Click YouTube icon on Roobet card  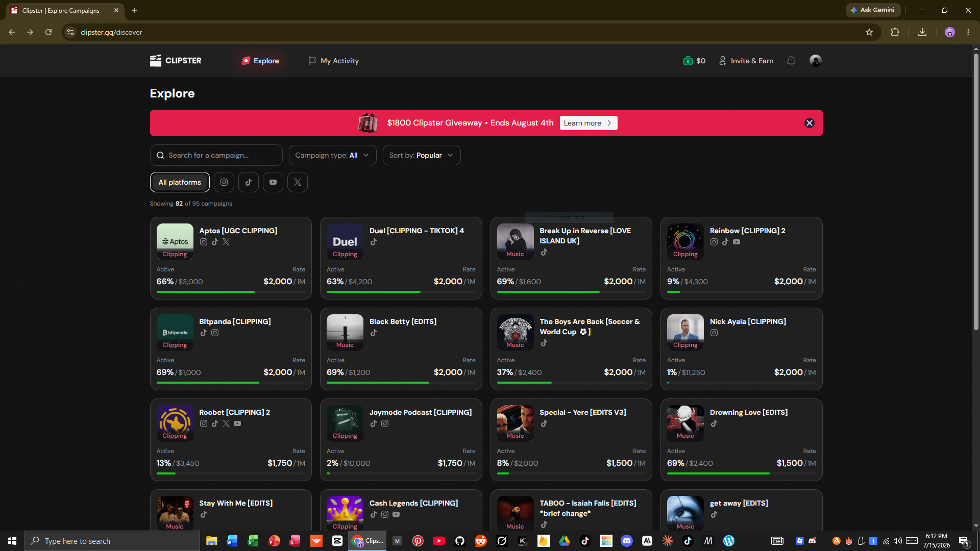(237, 423)
